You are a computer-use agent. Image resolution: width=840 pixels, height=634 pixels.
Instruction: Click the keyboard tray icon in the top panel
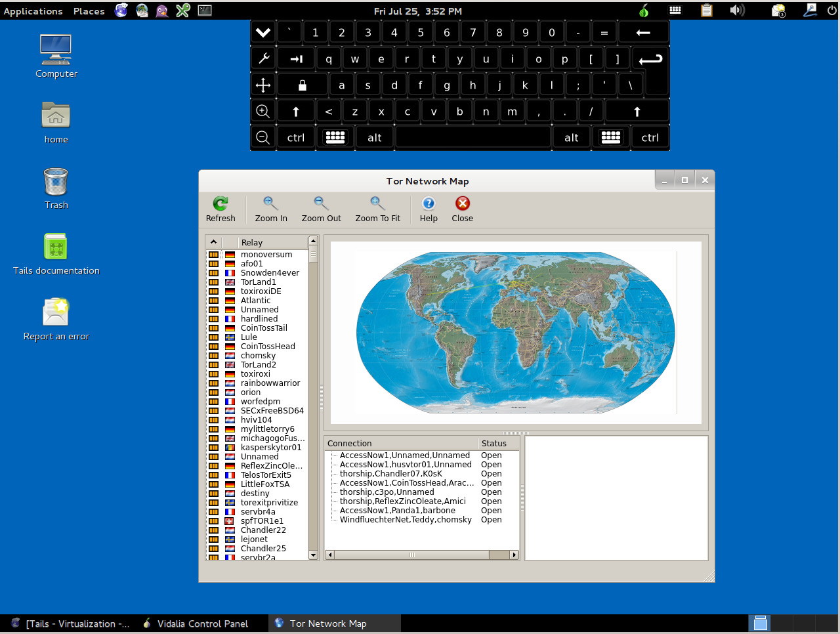[x=675, y=10]
